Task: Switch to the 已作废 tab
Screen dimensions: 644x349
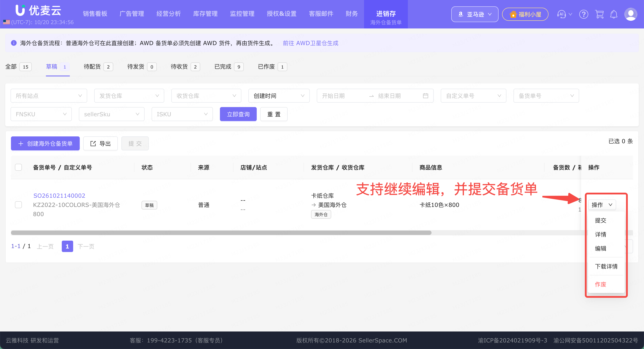Action: 272,67
